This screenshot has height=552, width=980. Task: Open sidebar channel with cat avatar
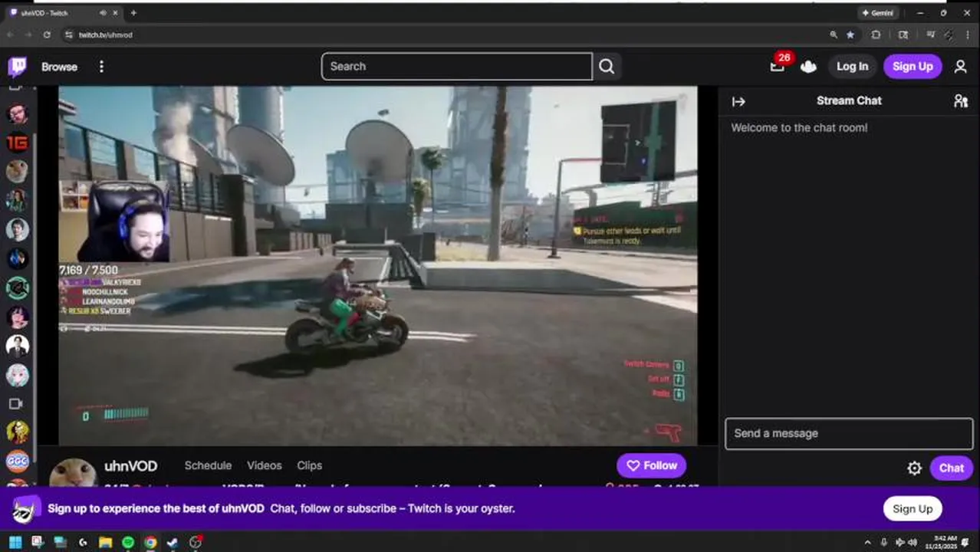point(17,171)
